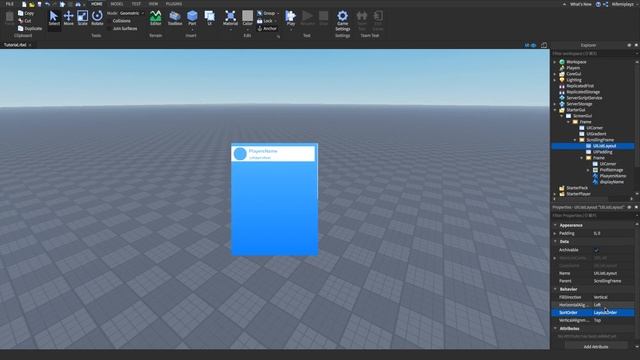
Task: Expand the PlrProfileImage tree node
Action: pyautogui.click(x=589, y=170)
